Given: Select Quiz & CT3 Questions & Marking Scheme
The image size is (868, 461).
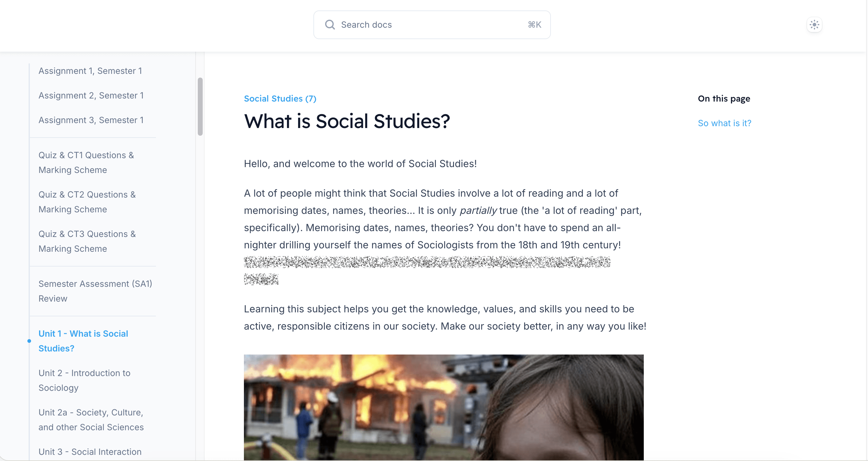Looking at the screenshot, I should tap(87, 241).
